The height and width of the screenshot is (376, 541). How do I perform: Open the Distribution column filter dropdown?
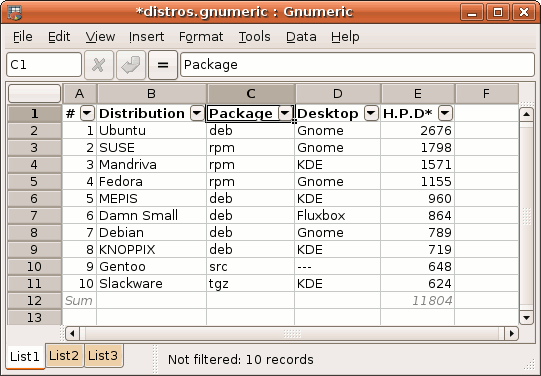click(x=197, y=113)
